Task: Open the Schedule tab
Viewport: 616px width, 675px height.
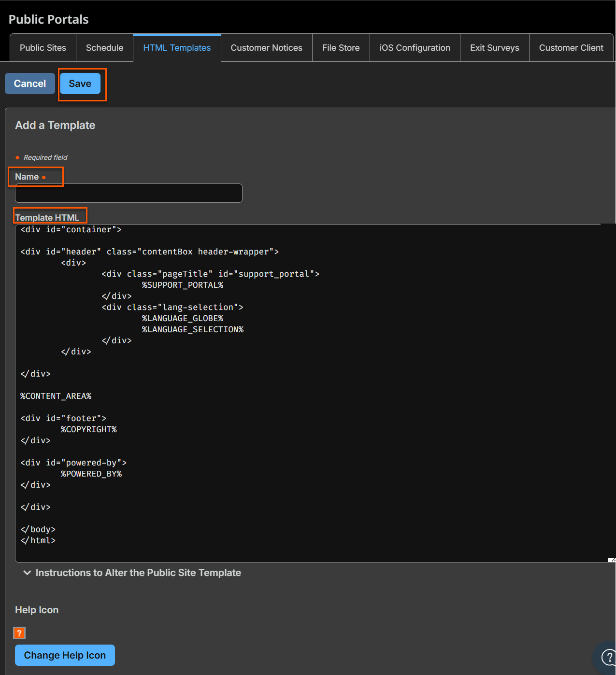Action: 104,48
